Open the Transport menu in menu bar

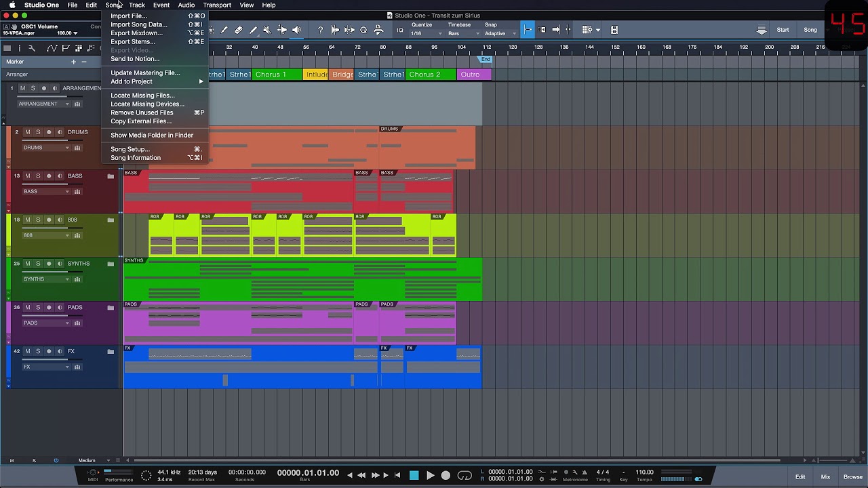217,5
